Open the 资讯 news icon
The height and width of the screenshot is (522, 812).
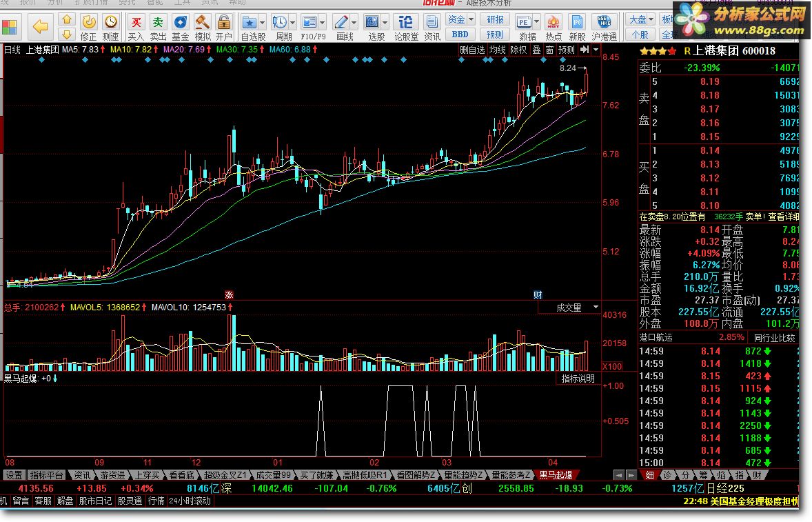[x=432, y=27]
